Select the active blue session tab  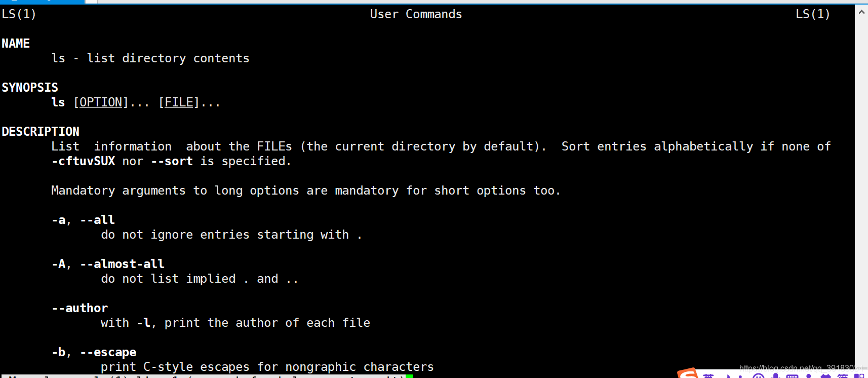click(42, 2)
